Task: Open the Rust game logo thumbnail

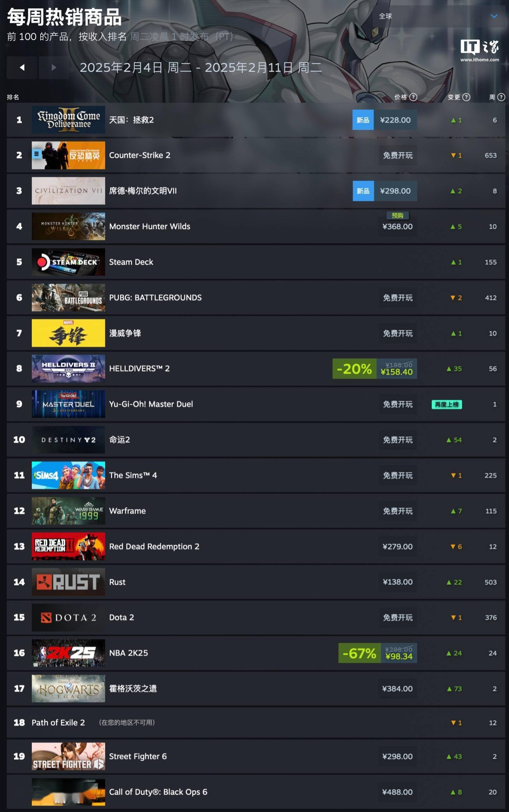Action: coord(68,582)
